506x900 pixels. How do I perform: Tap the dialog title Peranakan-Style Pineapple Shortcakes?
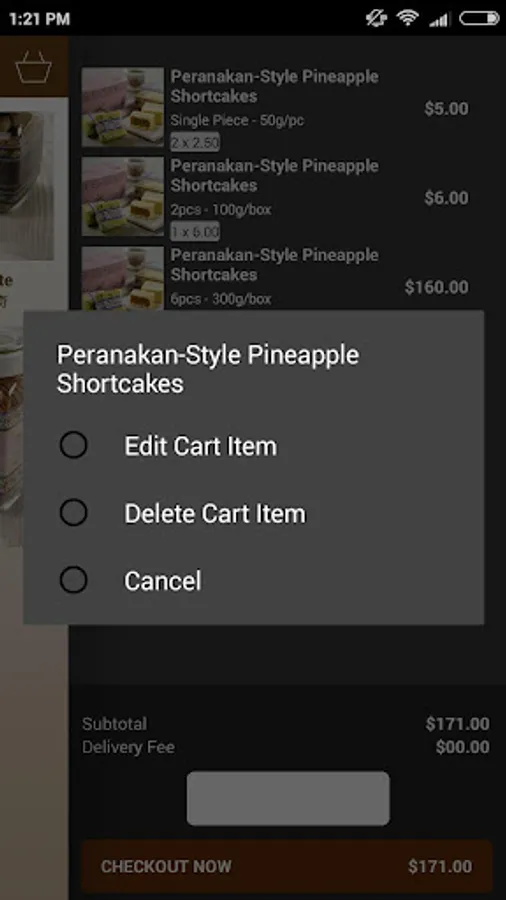208,369
